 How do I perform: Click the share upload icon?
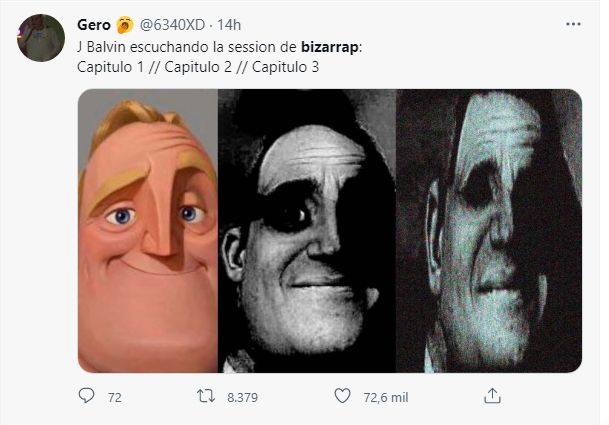pyautogui.click(x=490, y=397)
